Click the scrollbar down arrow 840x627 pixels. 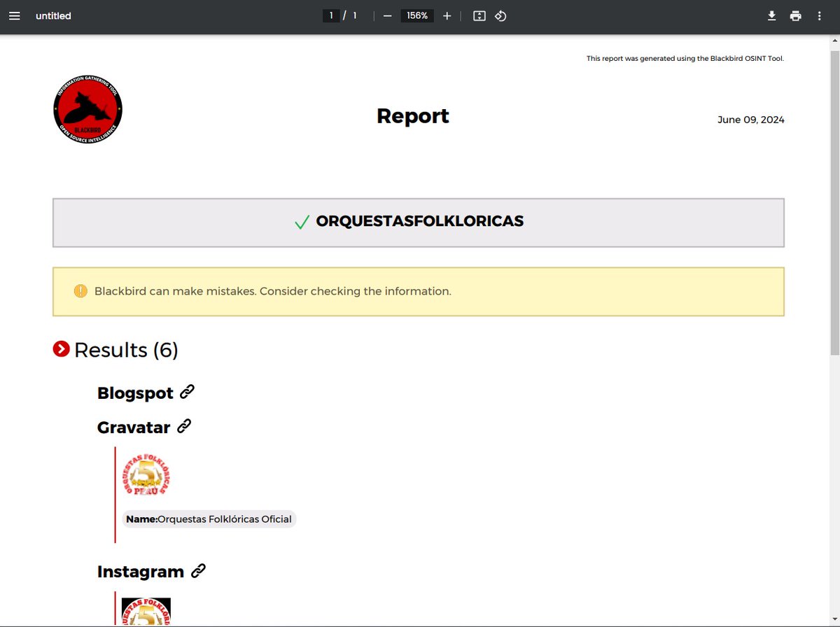pyautogui.click(x=834, y=619)
